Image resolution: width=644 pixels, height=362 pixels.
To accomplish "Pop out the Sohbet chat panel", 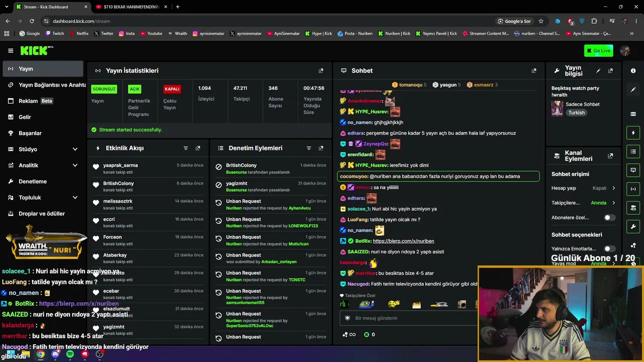I will click(534, 71).
